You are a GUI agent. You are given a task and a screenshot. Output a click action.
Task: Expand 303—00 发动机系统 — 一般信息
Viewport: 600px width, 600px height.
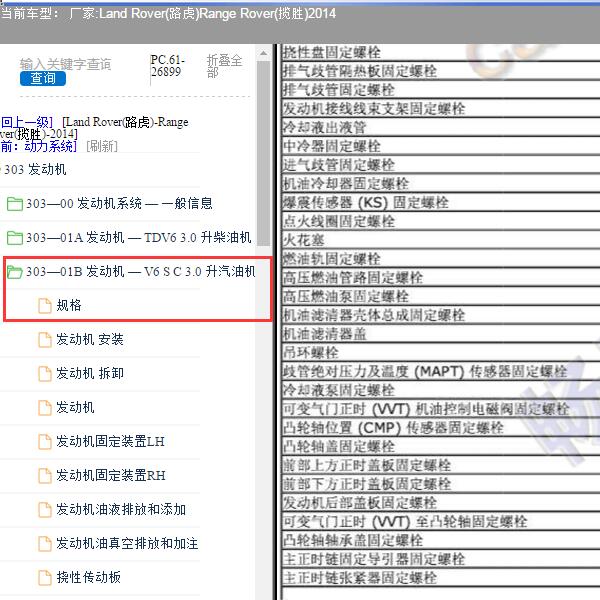(x=119, y=203)
